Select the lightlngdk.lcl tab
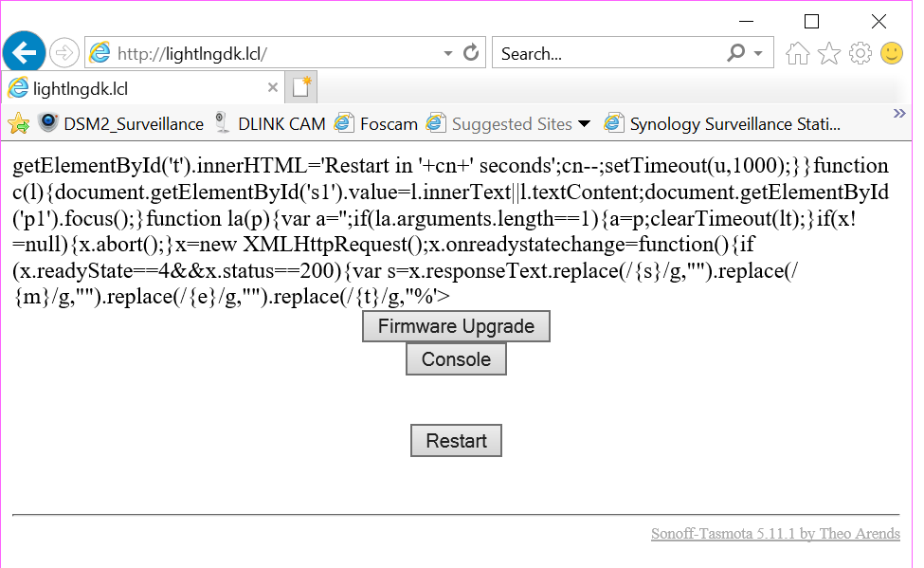Viewport: 924px width, 568px height. tap(143, 88)
